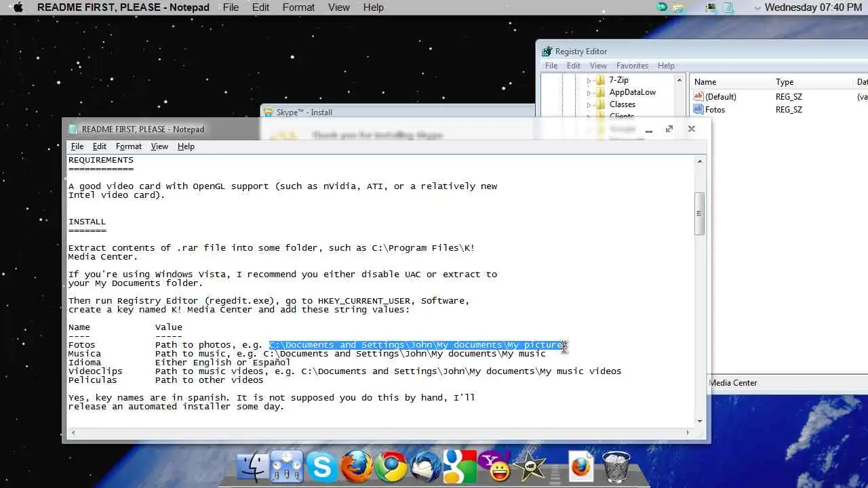Open File menu in Registry Editor
This screenshot has width=868, height=488.
551,66
